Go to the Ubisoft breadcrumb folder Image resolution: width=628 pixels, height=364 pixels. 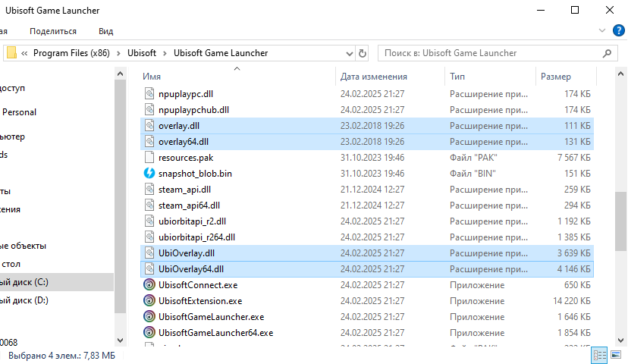[142, 53]
